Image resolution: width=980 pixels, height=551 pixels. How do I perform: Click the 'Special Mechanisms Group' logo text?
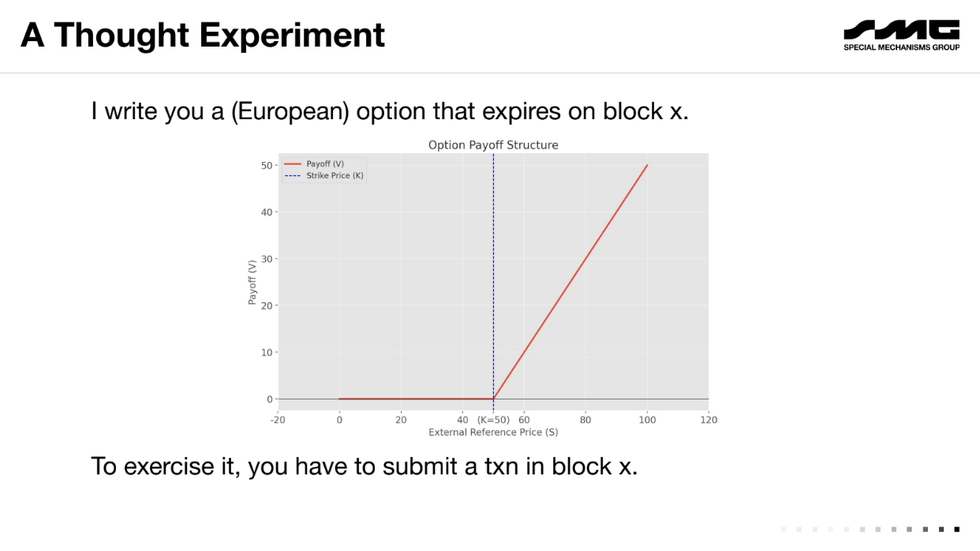pyautogui.click(x=901, y=47)
